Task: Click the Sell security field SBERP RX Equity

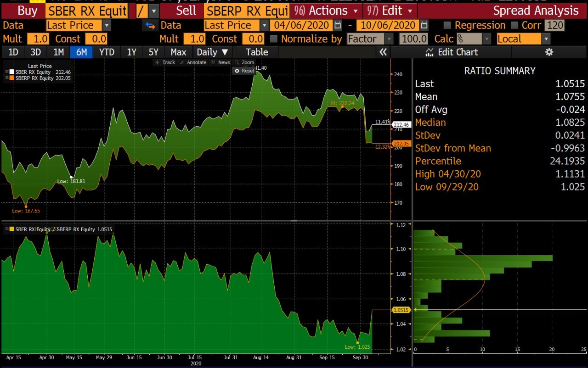Action: pos(247,11)
